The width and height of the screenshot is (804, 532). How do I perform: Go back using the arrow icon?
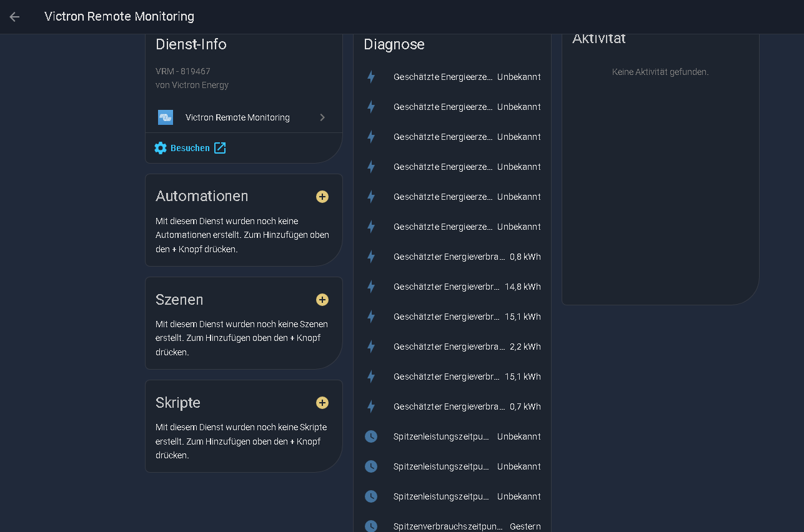pos(14,17)
